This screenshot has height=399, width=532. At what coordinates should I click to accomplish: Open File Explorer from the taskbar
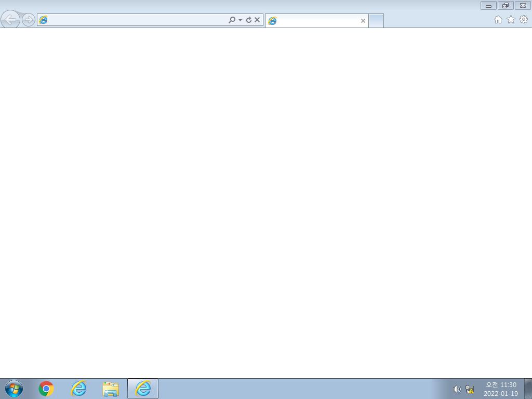(x=111, y=389)
